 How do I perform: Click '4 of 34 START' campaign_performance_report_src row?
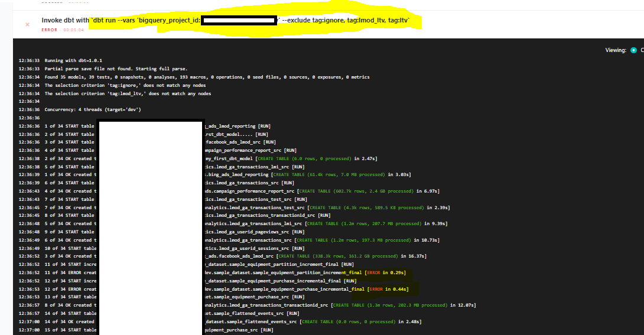pyautogui.click(x=157, y=150)
